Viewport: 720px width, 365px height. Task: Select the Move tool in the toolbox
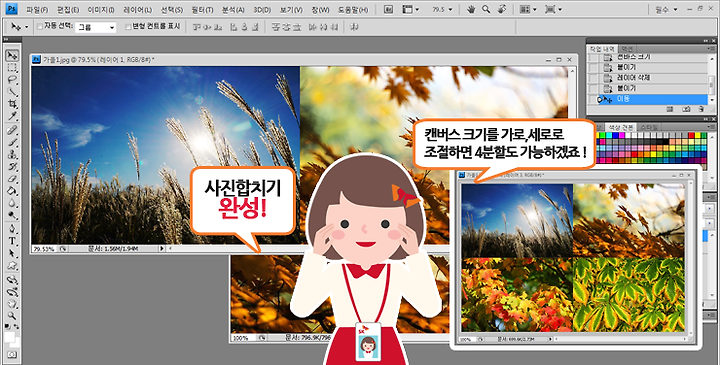(x=12, y=56)
